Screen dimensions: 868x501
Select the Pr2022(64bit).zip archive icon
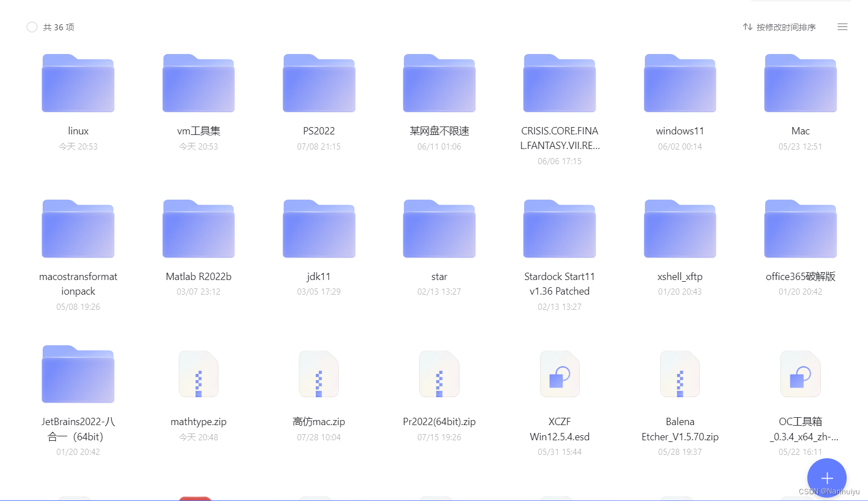tap(439, 374)
